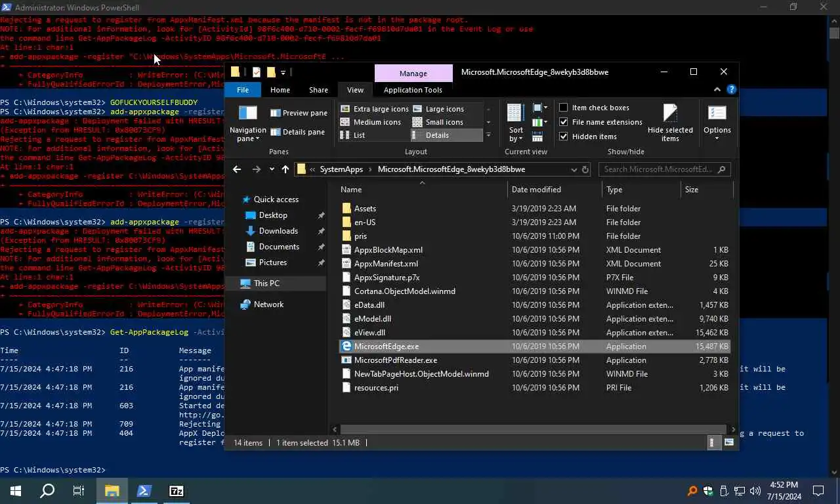Select Large icons layout
Image resolution: width=840 pixels, height=504 pixels.
pos(438,109)
